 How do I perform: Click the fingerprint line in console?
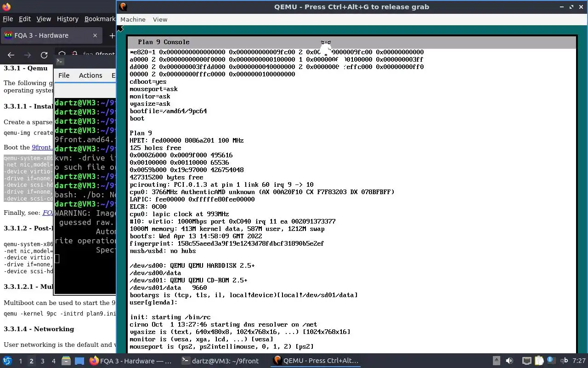click(226, 243)
